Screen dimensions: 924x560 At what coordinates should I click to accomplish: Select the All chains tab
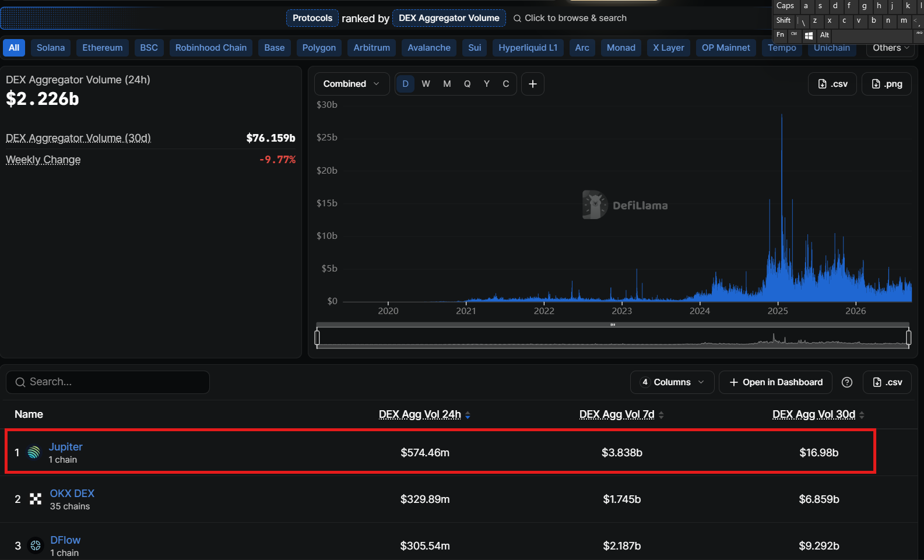pos(14,48)
